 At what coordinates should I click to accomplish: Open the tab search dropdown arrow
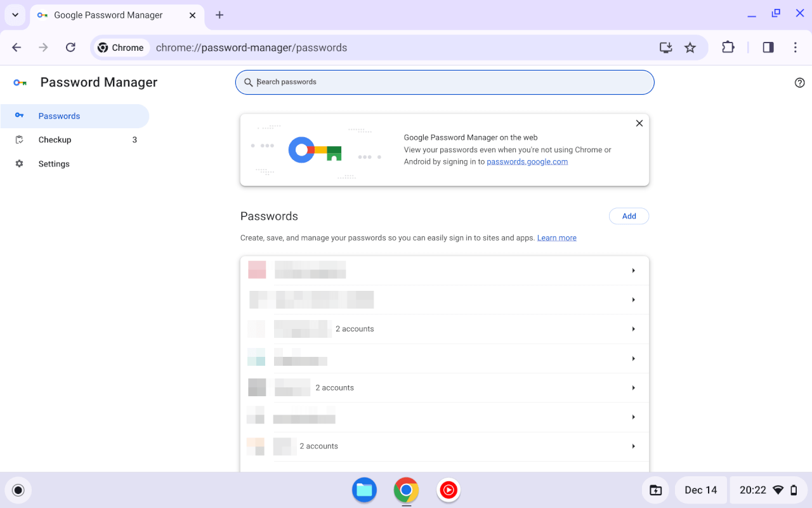(x=15, y=15)
